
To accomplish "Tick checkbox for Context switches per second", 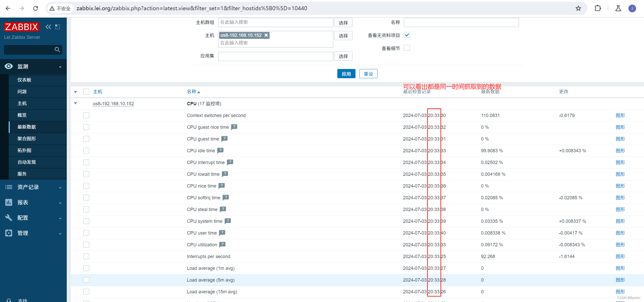I will click(86, 115).
